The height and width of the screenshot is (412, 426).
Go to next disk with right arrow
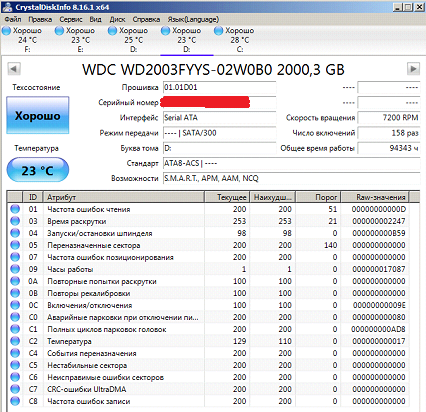point(413,69)
